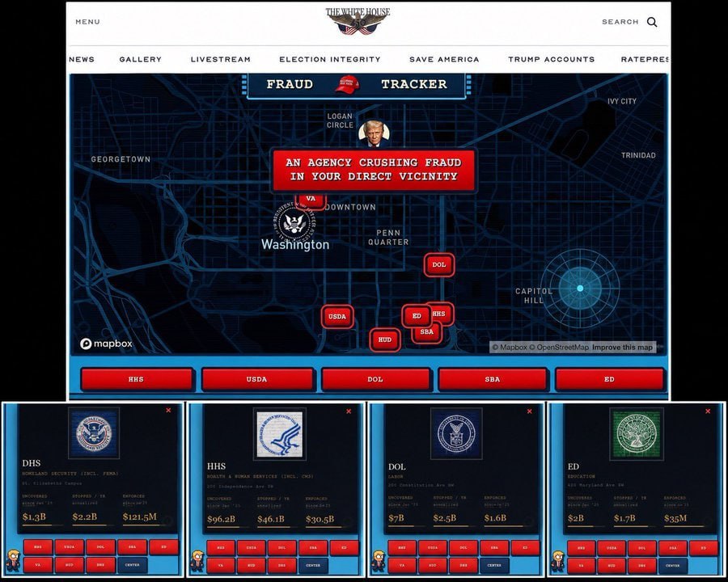The height and width of the screenshot is (582, 728).
Task: Click the mapbox logo
Action: [106, 344]
